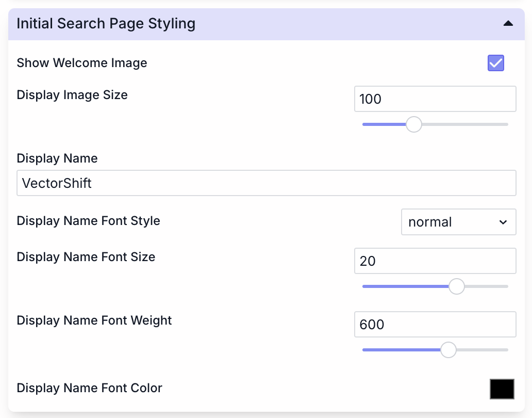Click the Display Image Size slider handle
This screenshot has width=532, height=418.
point(413,124)
